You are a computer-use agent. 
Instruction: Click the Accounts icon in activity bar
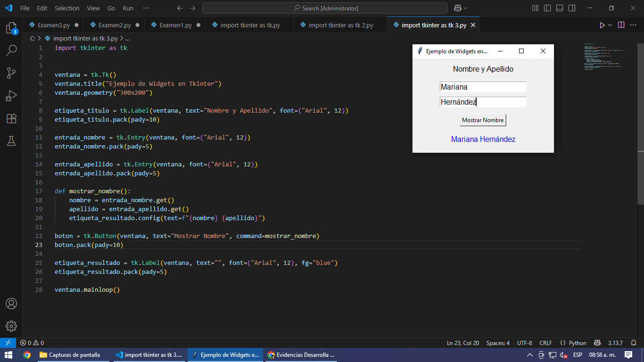(11, 304)
